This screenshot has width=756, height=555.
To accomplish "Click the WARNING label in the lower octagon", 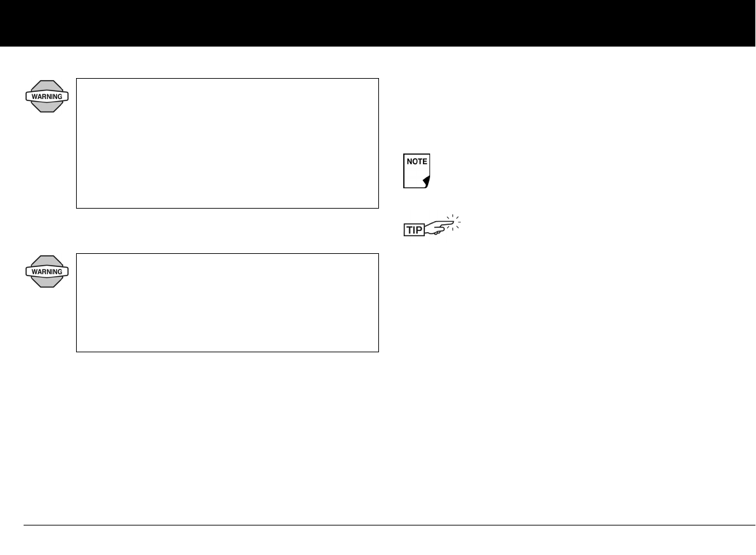I will (x=47, y=272).
